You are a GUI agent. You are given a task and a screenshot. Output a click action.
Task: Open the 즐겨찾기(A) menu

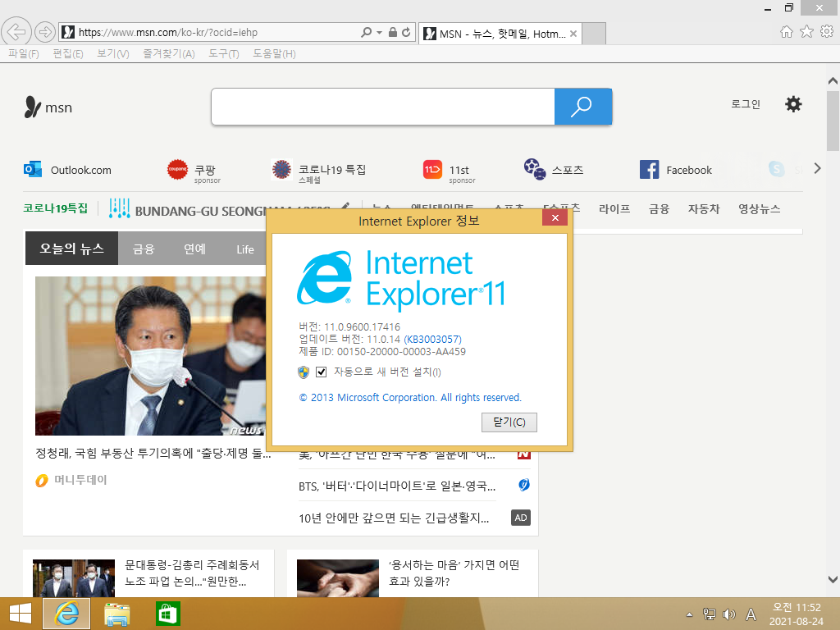coord(169,53)
